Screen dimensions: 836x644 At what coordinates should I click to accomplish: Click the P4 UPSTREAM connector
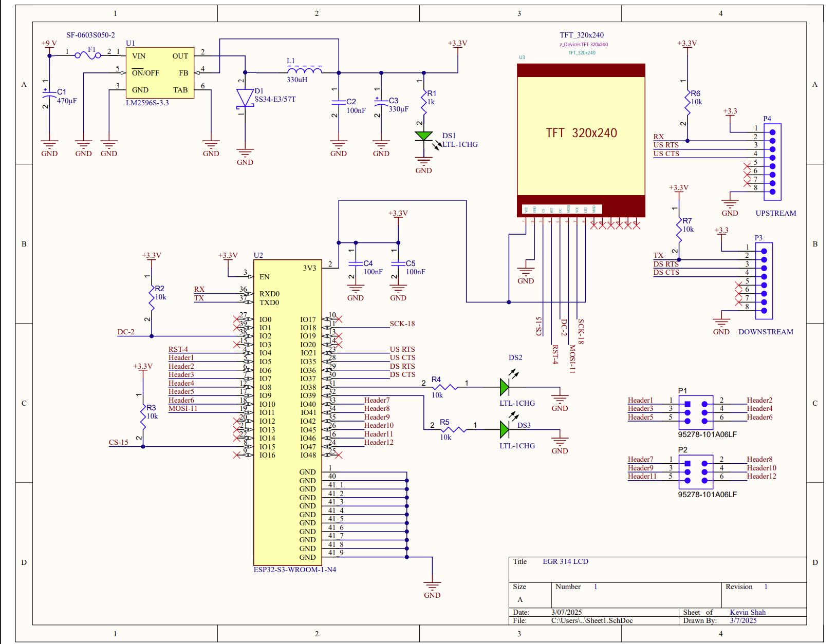coord(772,162)
